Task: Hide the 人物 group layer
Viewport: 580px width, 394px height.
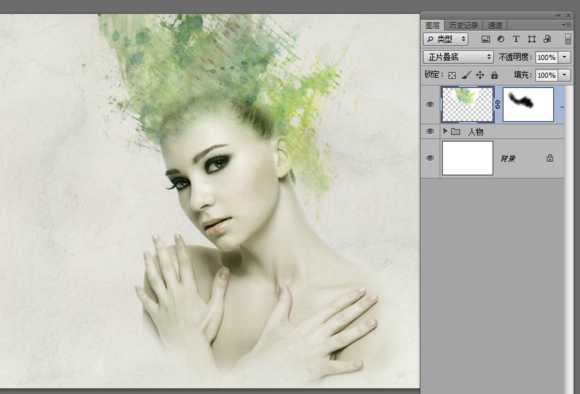Action: click(x=430, y=131)
